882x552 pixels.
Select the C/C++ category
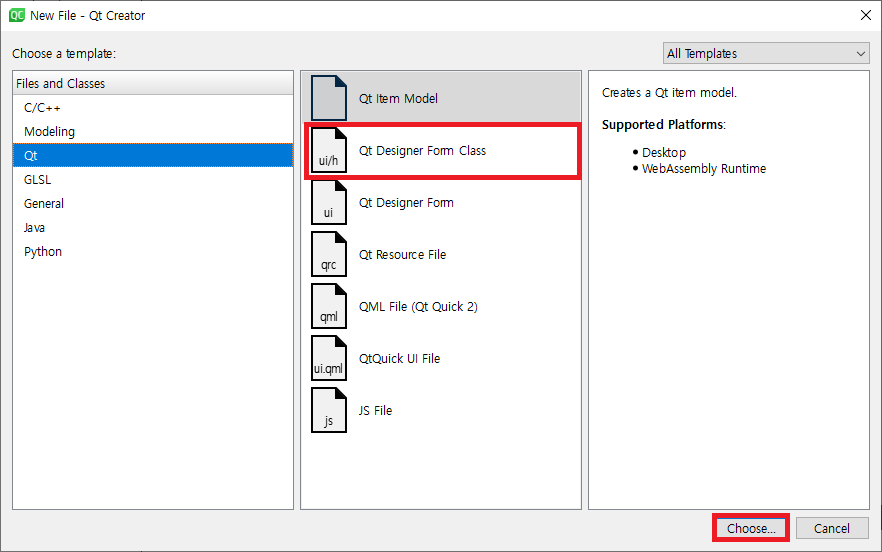(153, 107)
